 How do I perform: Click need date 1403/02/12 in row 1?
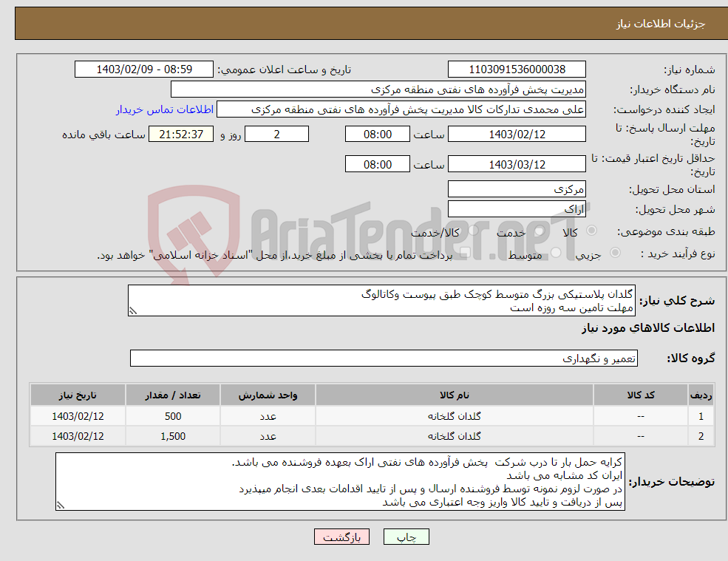coord(78,416)
